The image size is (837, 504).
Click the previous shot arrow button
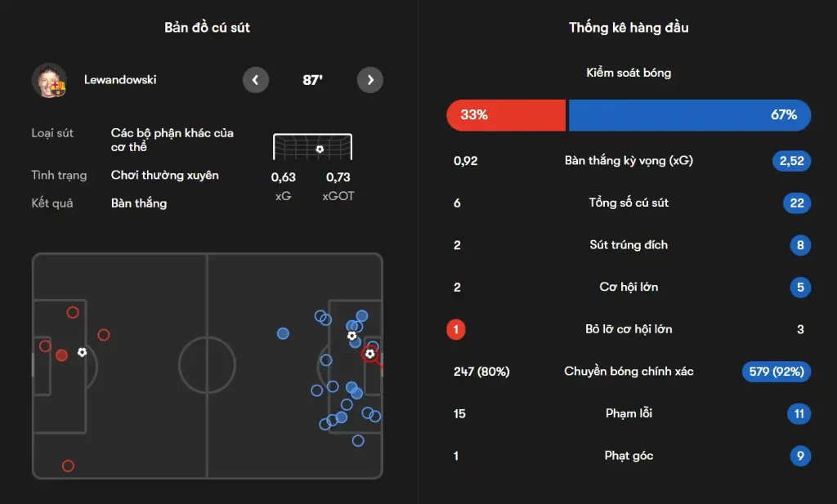tap(256, 80)
